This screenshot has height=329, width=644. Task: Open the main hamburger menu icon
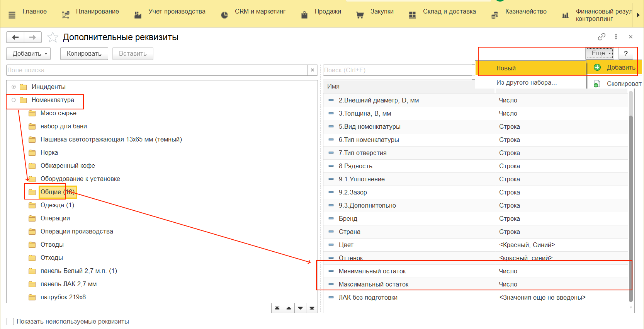(12, 15)
